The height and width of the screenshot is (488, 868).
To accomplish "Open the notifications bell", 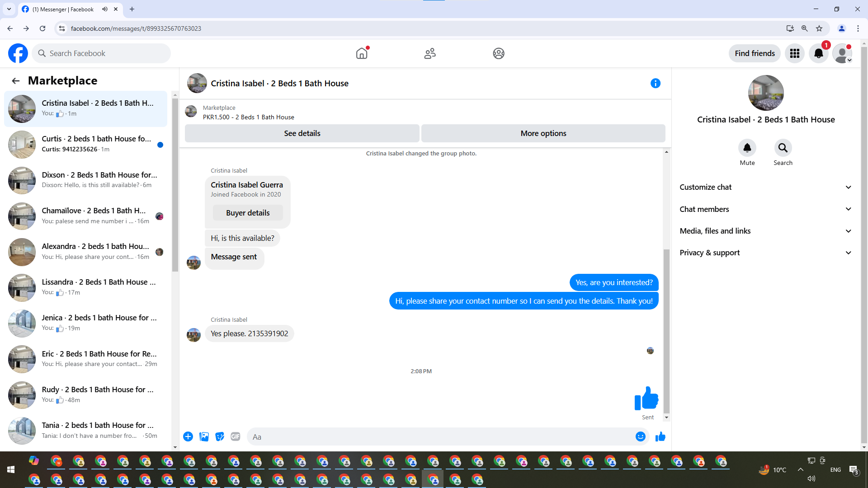I will tap(818, 53).
